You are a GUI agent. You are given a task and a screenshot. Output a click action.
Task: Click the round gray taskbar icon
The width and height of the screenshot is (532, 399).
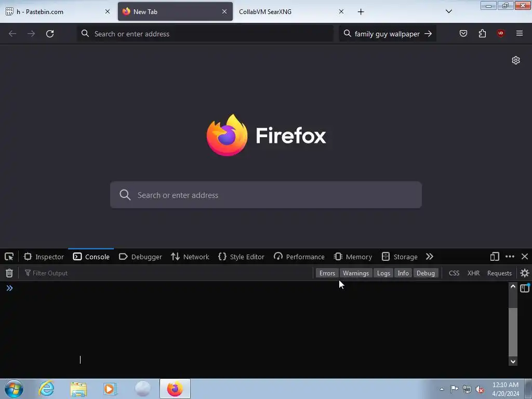point(142,389)
